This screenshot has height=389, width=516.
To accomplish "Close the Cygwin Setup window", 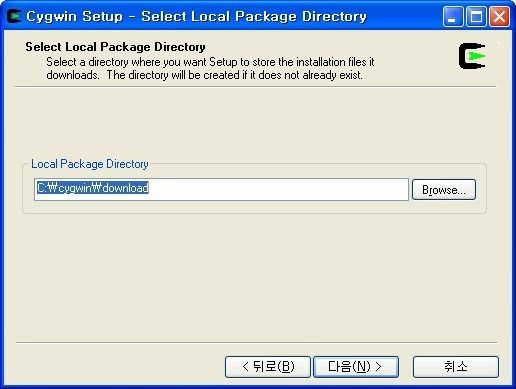I will point(499,16).
